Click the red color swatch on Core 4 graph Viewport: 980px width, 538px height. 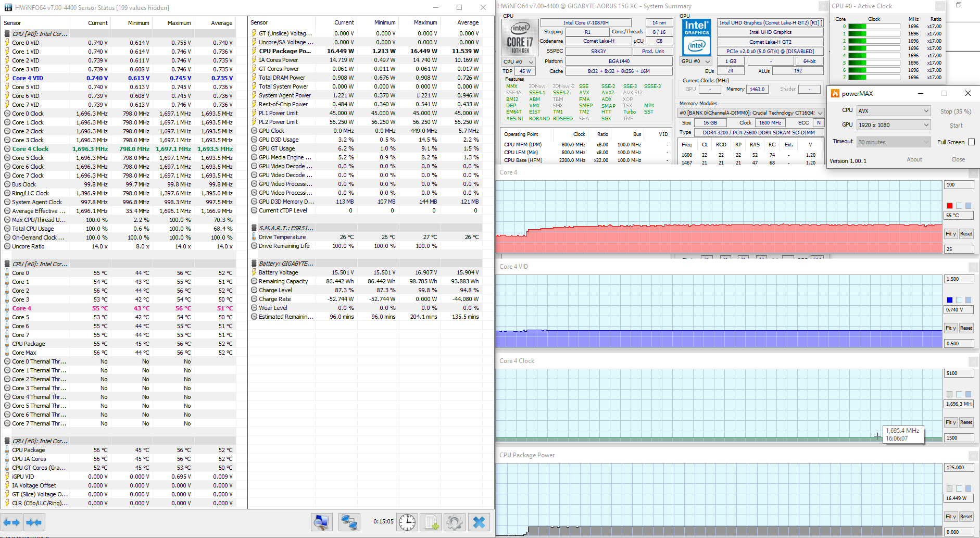tap(949, 206)
